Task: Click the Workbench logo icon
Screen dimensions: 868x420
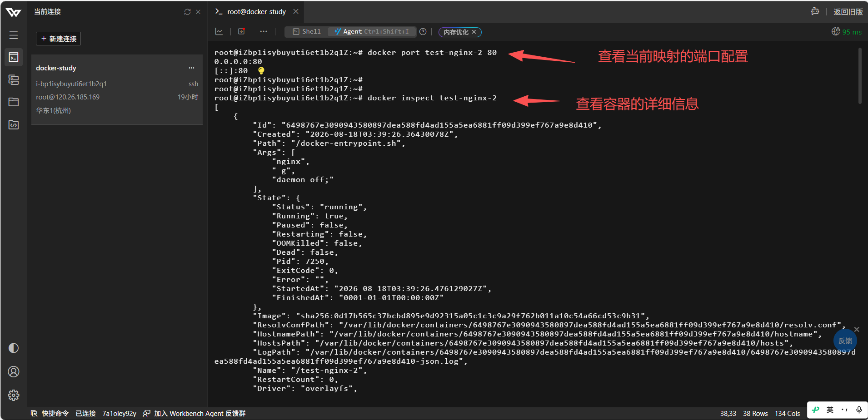Action: tap(14, 12)
